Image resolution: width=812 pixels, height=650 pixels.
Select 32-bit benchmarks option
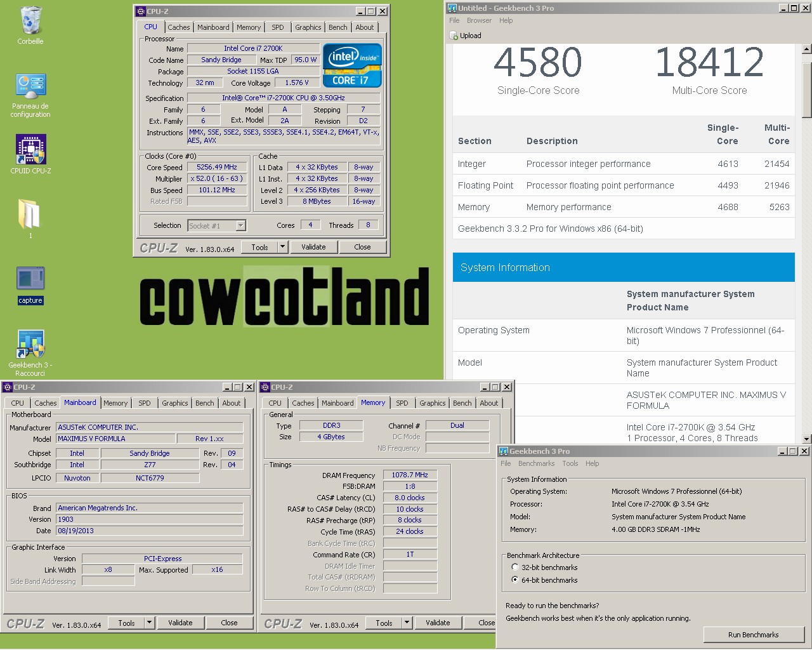515,567
